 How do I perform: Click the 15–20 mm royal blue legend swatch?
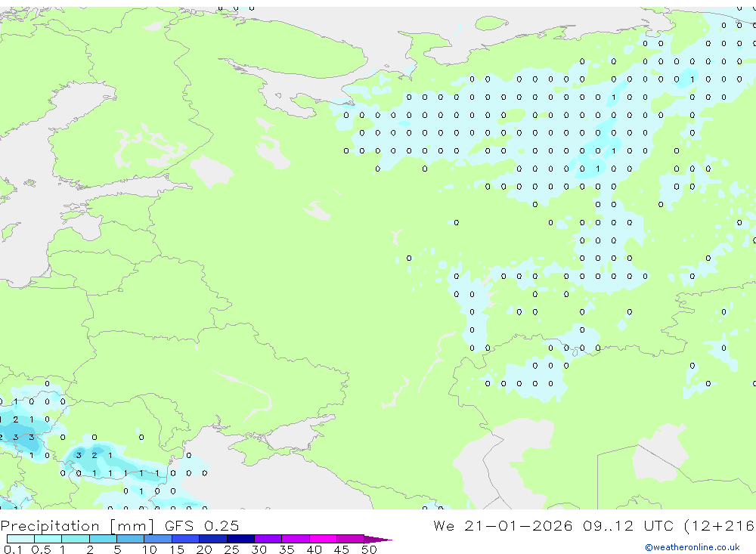click(x=186, y=539)
